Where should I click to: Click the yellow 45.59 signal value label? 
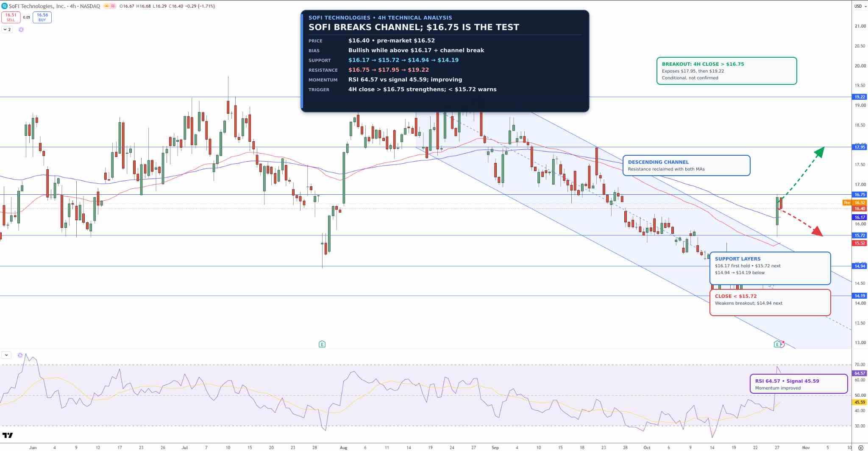click(x=860, y=402)
